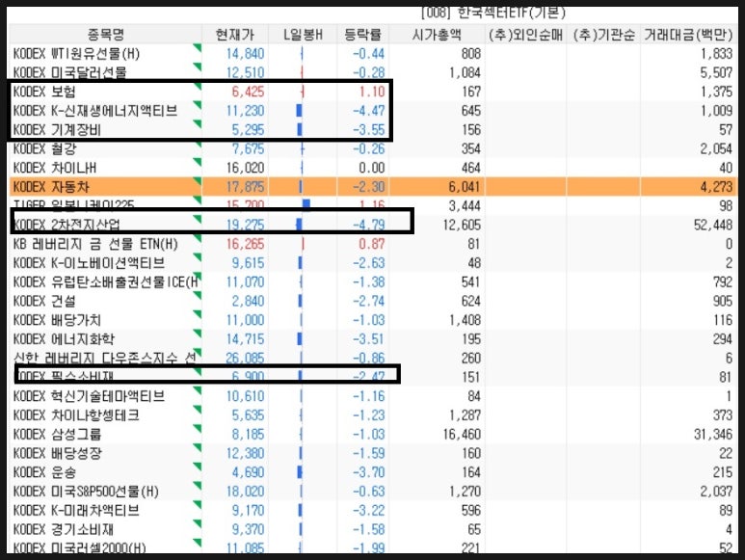
Task: Select the KODEX 운송 row name
Action: pyautogui.click(x=43, y=472)
